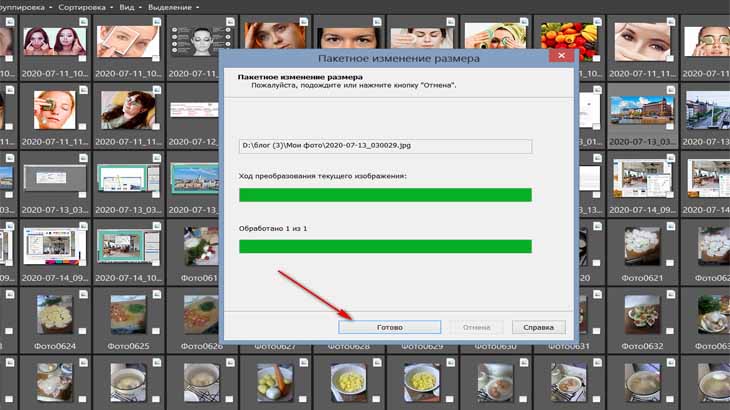This screenshot has width=730, height=410.
Task: Select the Фото0621 thumbnail image
Action: coord(642,247)
